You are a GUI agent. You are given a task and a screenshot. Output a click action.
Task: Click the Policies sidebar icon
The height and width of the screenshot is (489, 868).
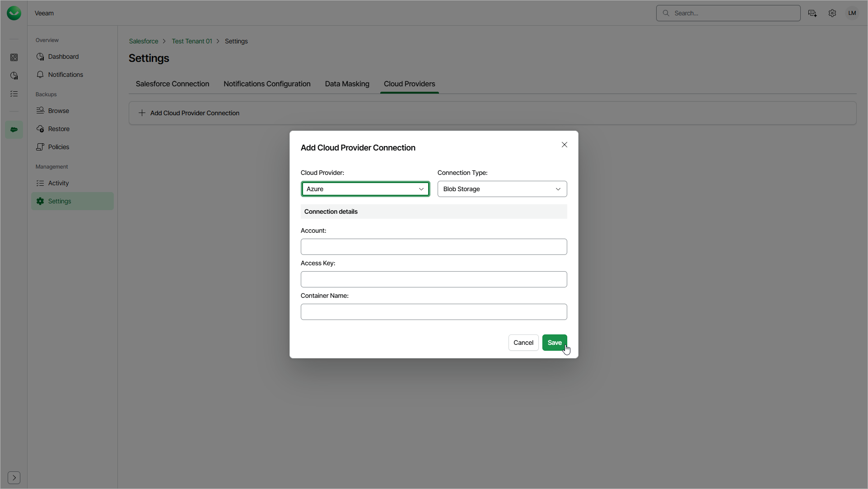pos(40,147)
